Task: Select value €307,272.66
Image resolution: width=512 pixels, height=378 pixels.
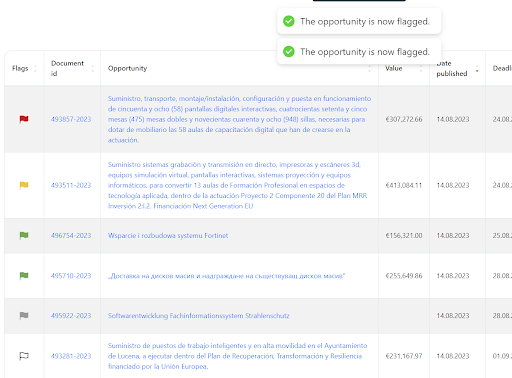Action: (x=404, y=119)
